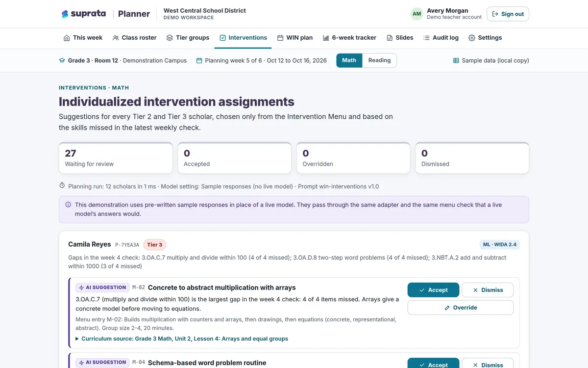
Task: Select the Interventions tab
Action: tap(243, 38)
